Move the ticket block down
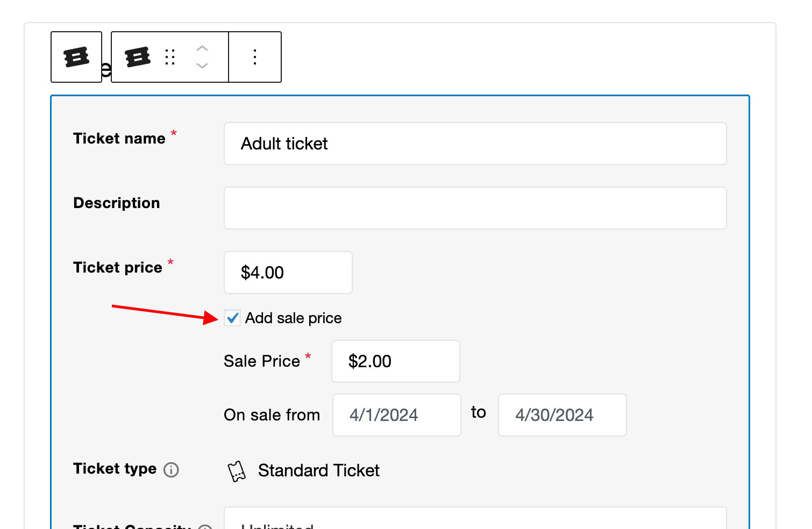The height and width of the screenshot is (529, 812). point(202,66)
